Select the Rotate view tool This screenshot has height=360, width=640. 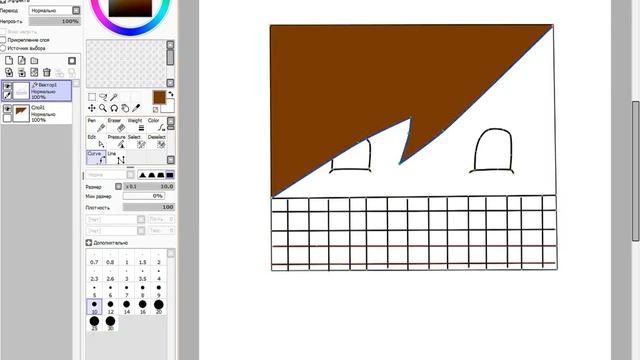point(114,108)
